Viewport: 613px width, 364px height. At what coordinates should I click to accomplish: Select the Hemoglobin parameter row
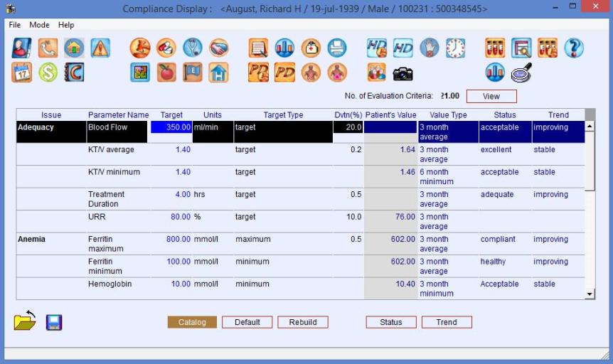300,289
